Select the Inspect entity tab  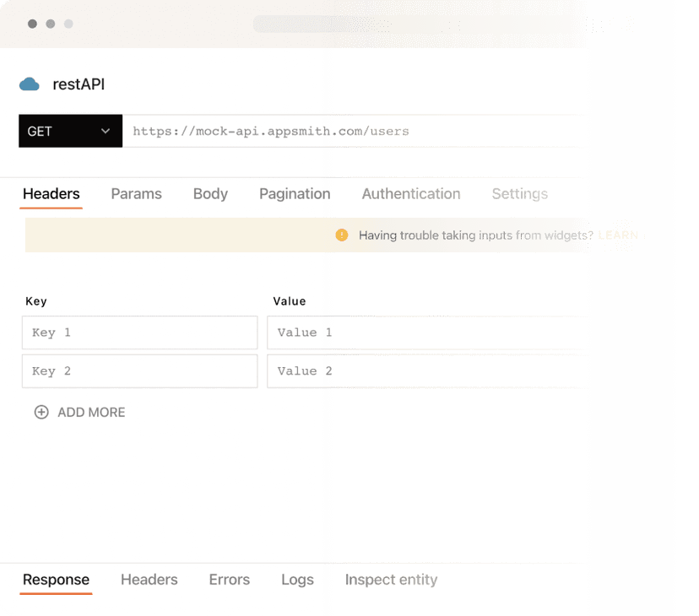point(391,580)
